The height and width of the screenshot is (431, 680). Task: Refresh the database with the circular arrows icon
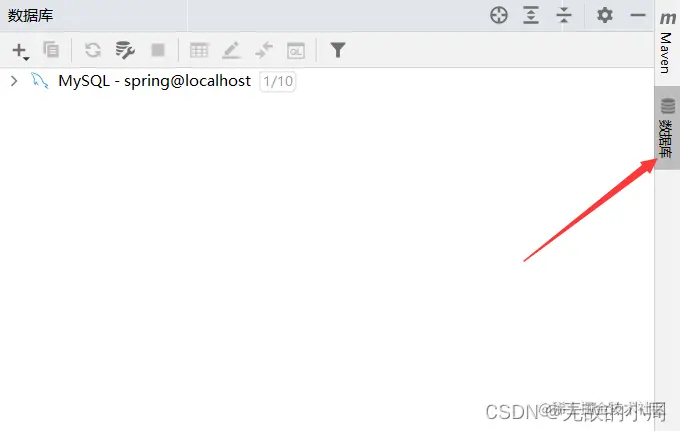click(93, 50)
